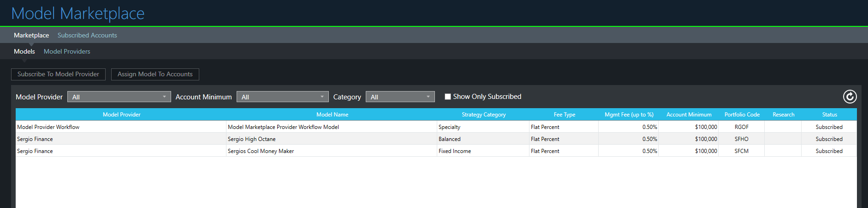
Task: Open the Model Provider dropdown
Action: point(119,97)
